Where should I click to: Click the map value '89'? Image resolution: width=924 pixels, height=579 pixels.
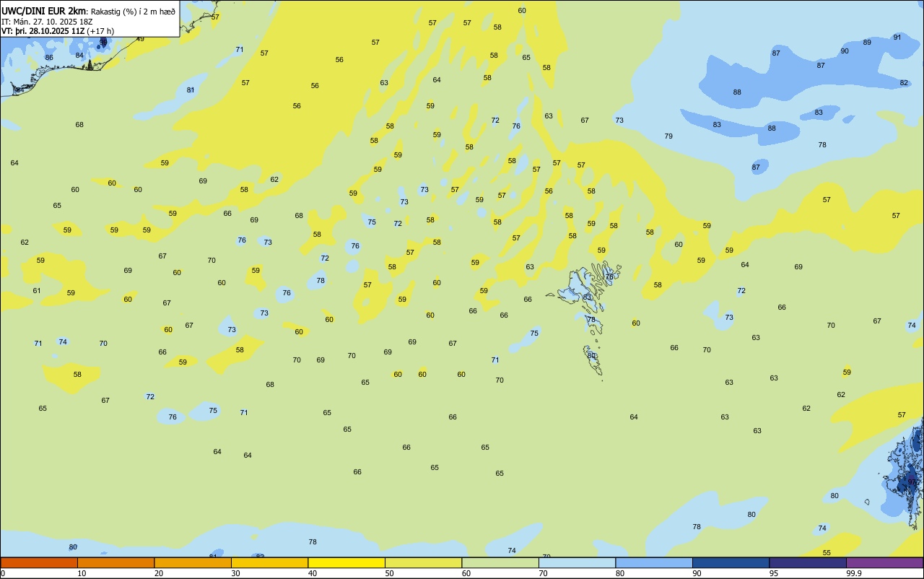click(x=867, y=42)
